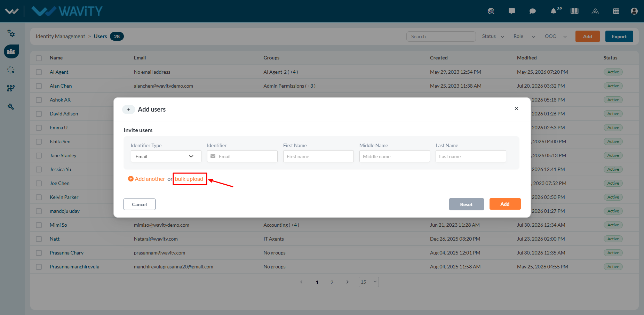The image size is (644, 315).
Task: Sort by the Groups column header
Action: (271, 58)
